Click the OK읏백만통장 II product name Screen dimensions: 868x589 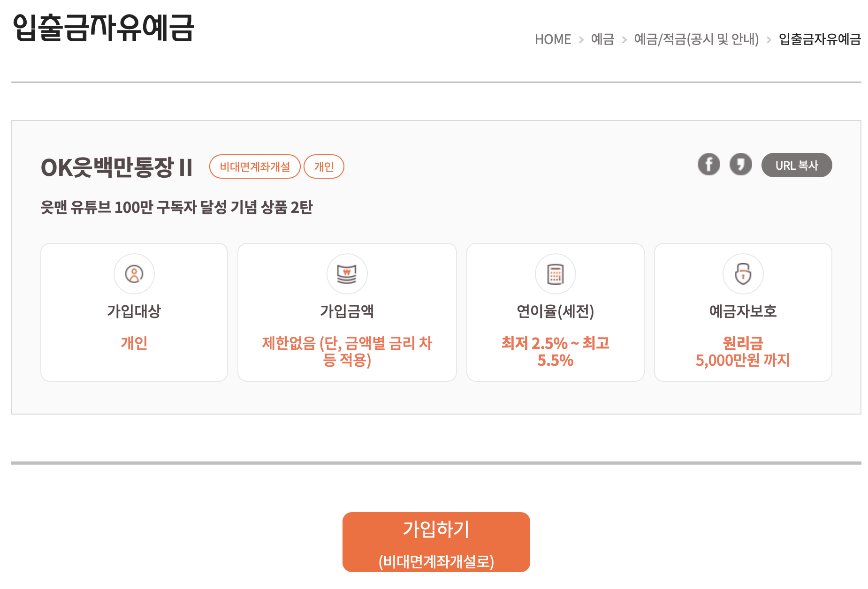117,167
